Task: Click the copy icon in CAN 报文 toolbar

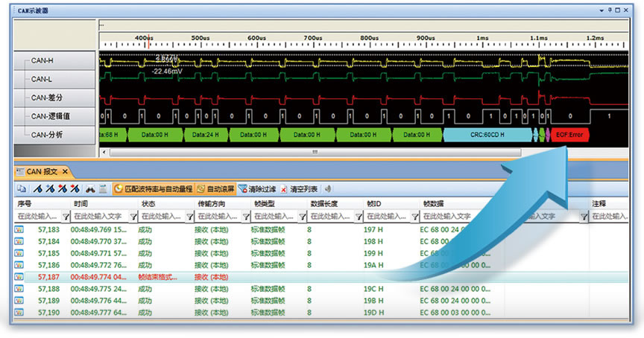Action: point(22,189)
